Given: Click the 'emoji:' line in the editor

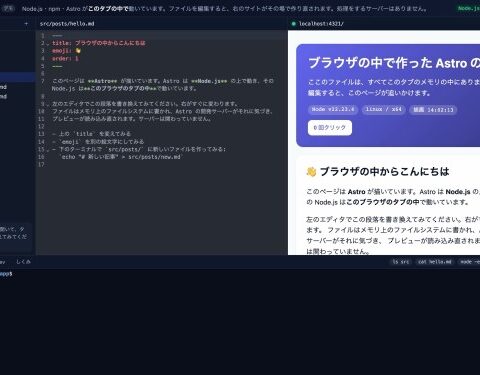Looking at the screenshot, I should click(x=66, y=51).
